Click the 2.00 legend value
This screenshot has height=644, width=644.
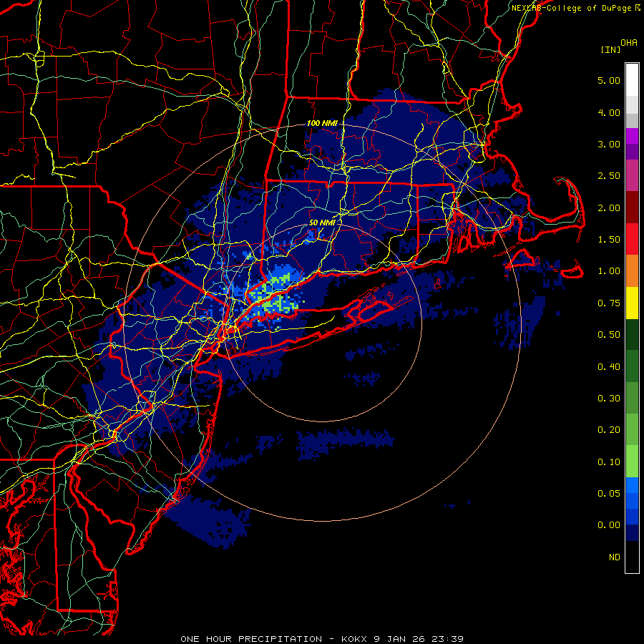click(x=609, y=208)
